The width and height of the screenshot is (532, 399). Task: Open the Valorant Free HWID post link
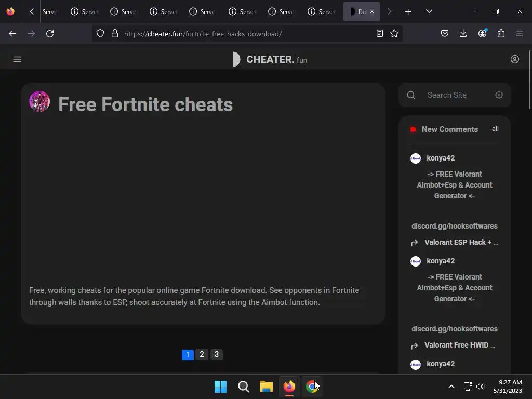[460, 345]
